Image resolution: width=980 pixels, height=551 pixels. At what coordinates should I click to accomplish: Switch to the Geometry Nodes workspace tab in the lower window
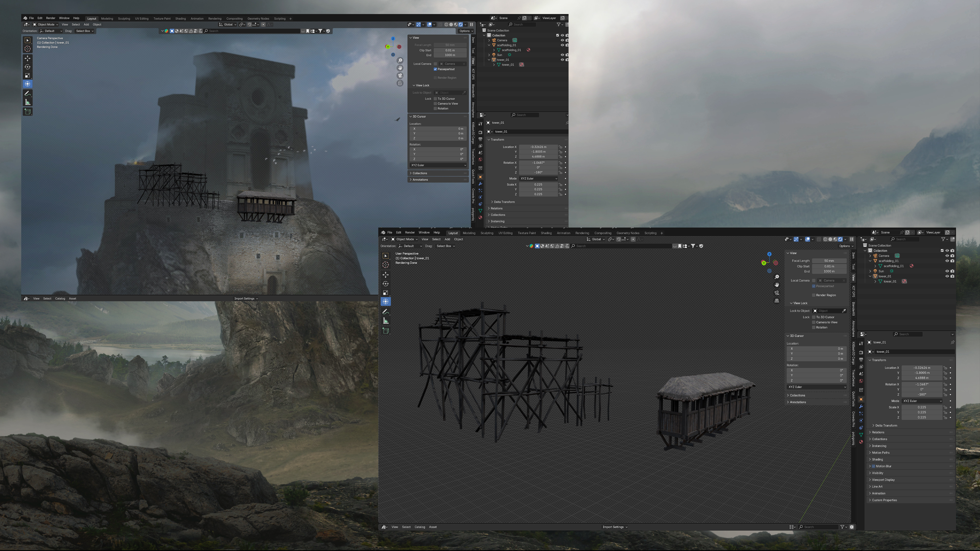(628, 233)
